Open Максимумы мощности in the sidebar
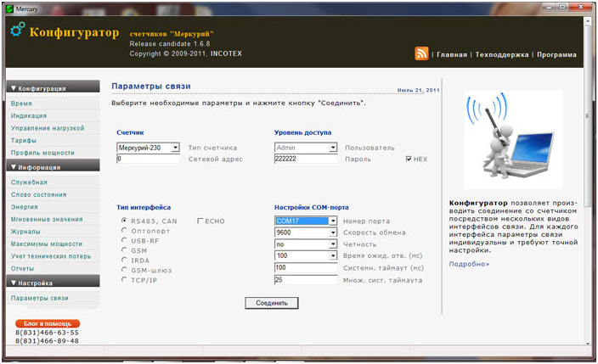This screenshot has height=364, width=598. (47, 244)
